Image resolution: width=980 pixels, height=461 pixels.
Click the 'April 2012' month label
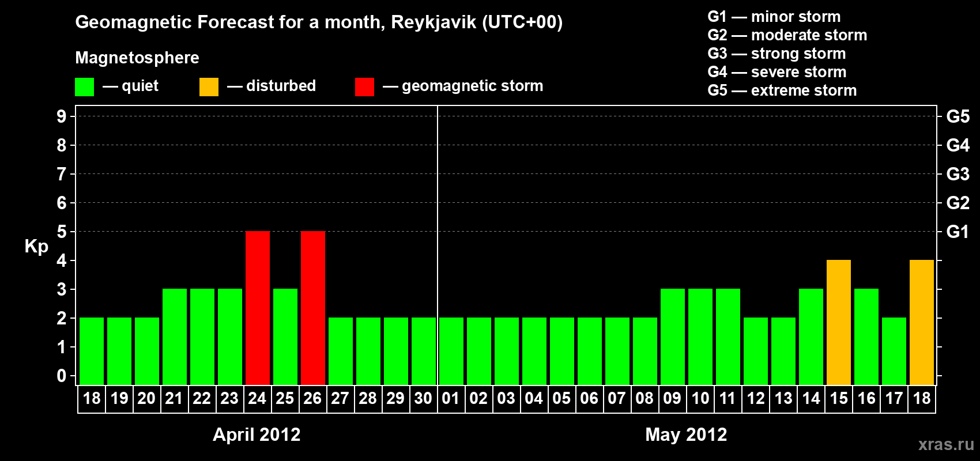[x=257, y=434]
